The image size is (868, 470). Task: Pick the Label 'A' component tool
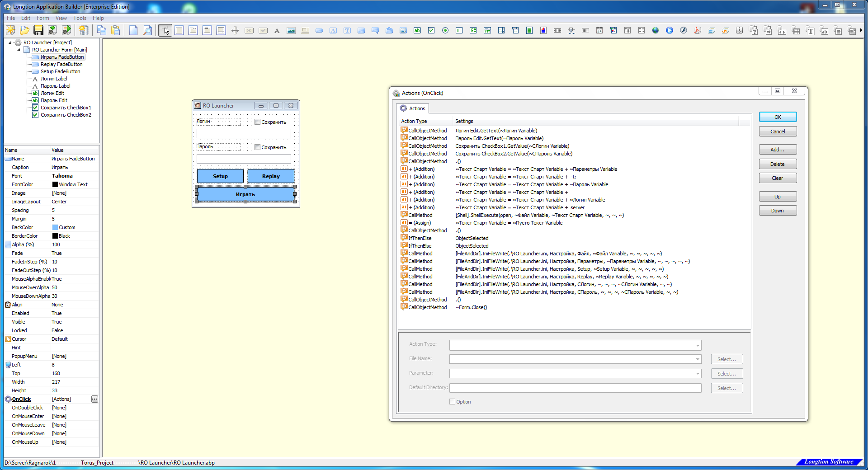click(277, 31)
